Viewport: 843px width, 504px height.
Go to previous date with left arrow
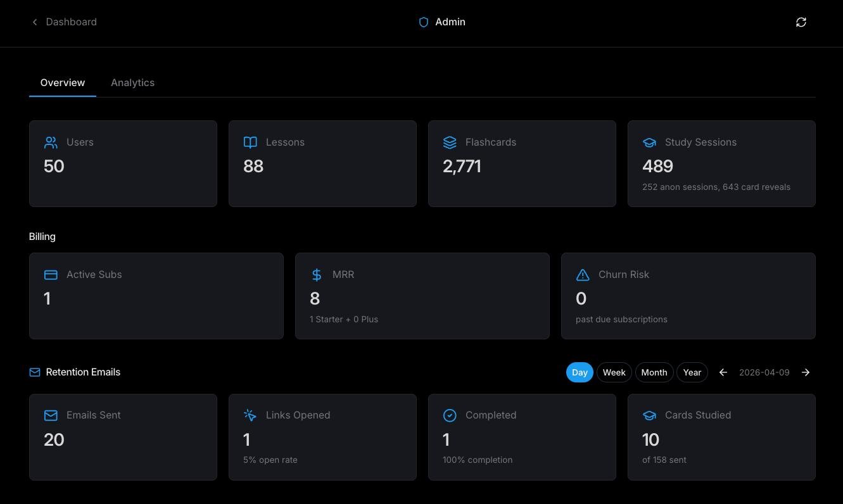723,372
